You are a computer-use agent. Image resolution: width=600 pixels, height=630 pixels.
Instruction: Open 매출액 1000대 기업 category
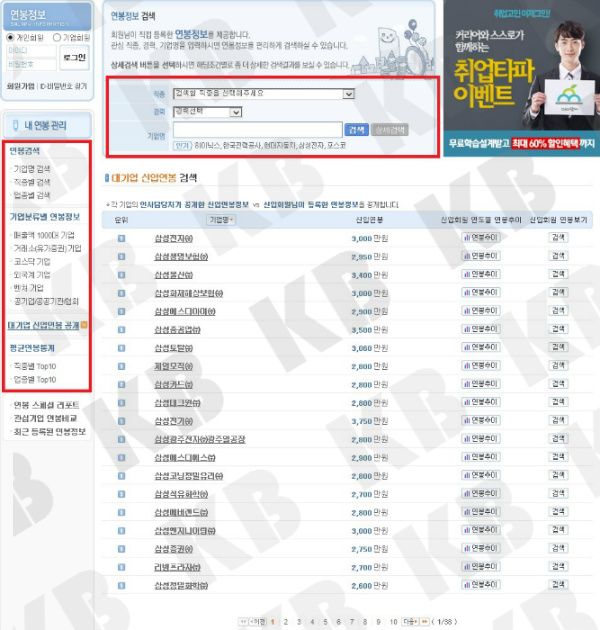44,235
